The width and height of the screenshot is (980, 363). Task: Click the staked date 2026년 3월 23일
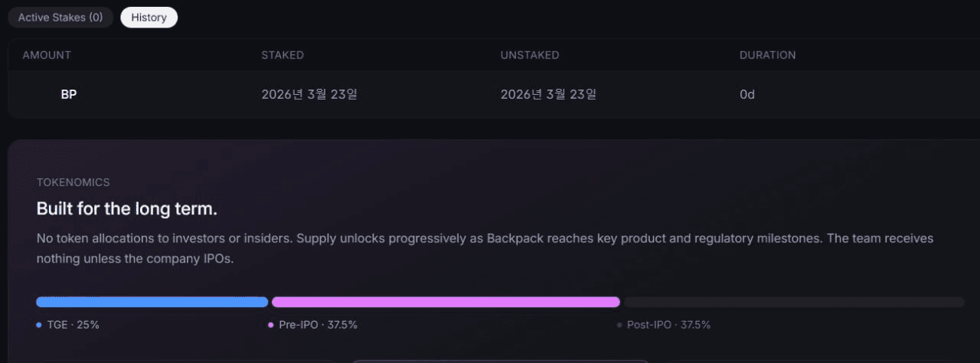pyautogui.click(x=309, y=95)
